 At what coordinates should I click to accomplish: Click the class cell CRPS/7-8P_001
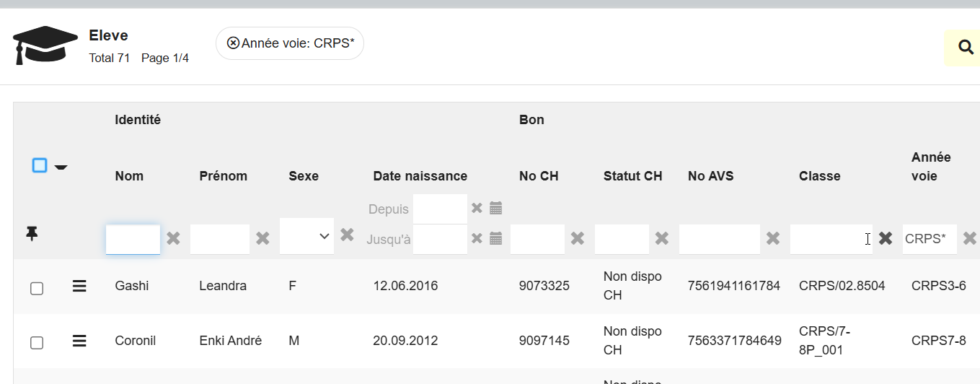[x=825, y=341]
